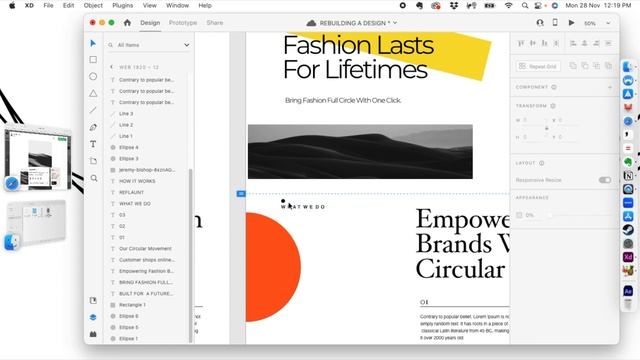
Task: Open Spotlight search in menu bar
Action: [525, 5]
